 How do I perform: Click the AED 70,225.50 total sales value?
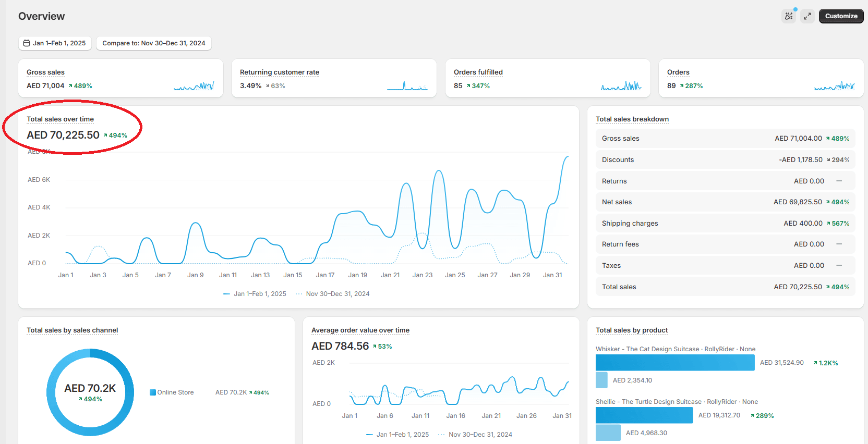click(x=63, y=135)
